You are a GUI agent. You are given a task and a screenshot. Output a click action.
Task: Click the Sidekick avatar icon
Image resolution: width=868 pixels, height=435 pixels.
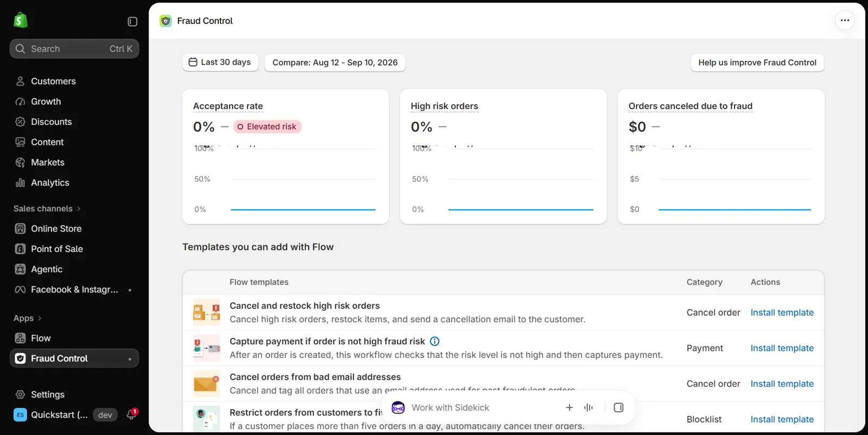pos(398,407)
